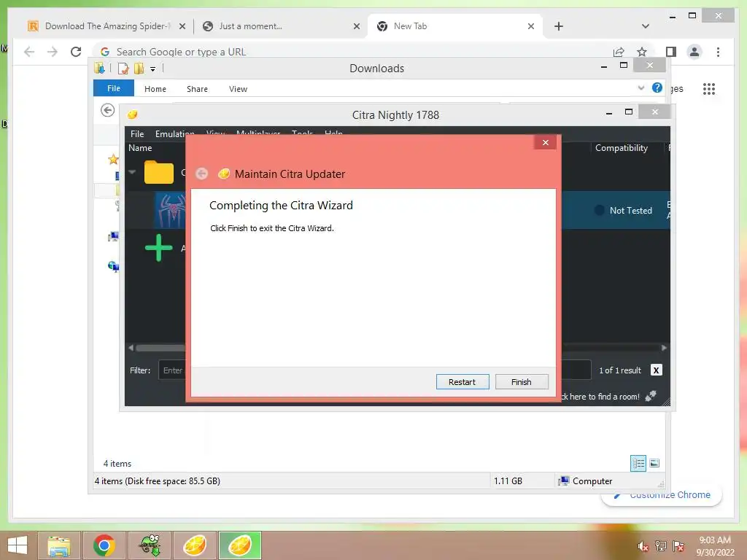Click the folder icon in Downloads quick access toolbar
The height and width of the screenshot is (560, 747).
click(99, 68)
